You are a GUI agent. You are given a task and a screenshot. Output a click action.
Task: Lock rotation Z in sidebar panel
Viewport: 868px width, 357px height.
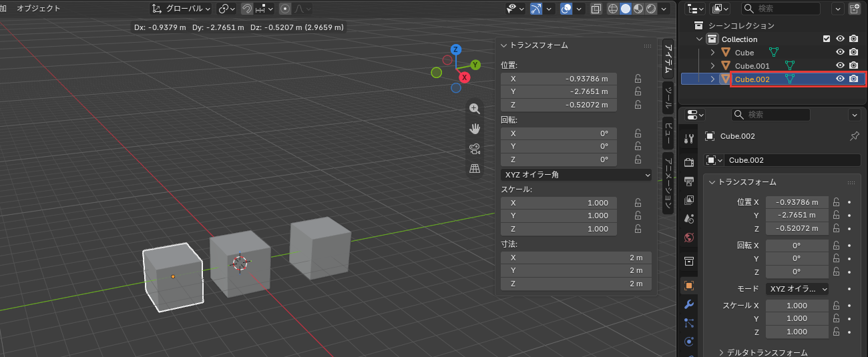click(x=638, y=160)
